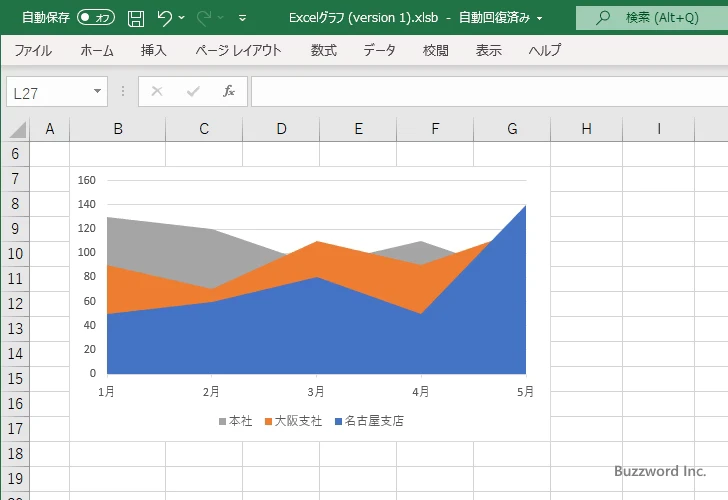Select row 15 header
This screenshot has width=728, height=500.
[x=15, y=379]
